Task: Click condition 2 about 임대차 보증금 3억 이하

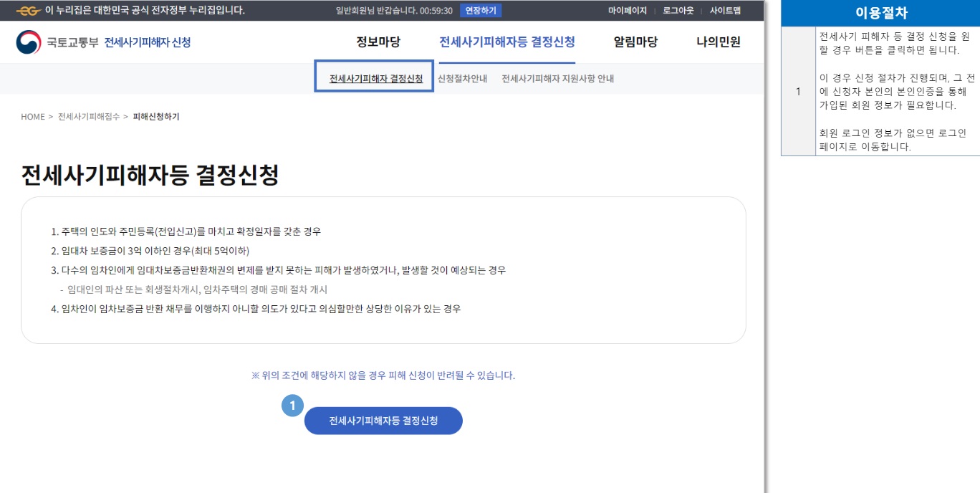Action: click(x=150, y=251)
